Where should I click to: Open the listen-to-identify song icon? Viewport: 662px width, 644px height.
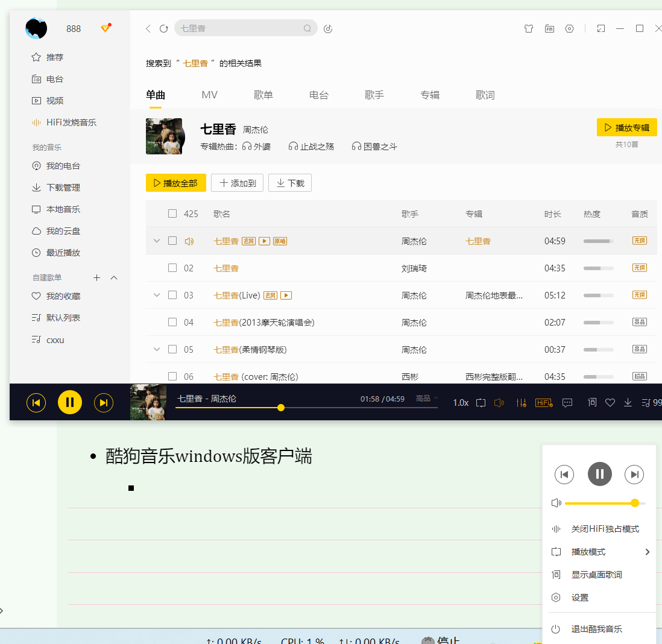click(x=328, y=29)
